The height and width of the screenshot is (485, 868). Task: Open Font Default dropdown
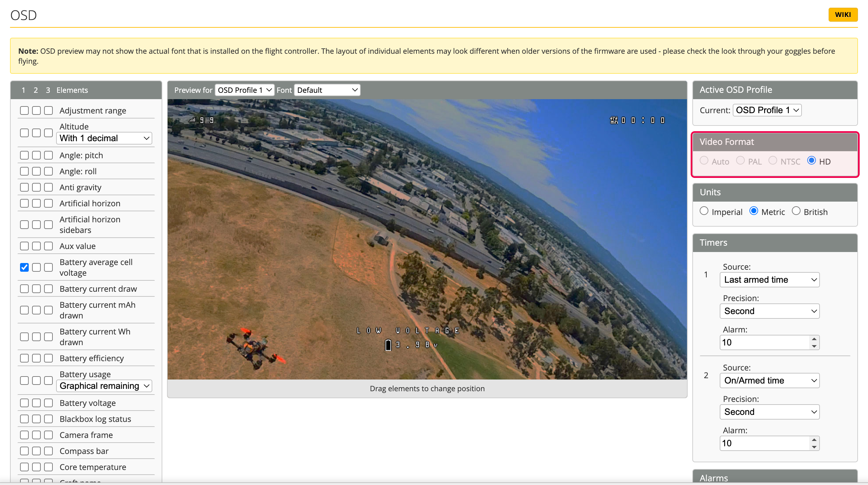click(327, 90)
